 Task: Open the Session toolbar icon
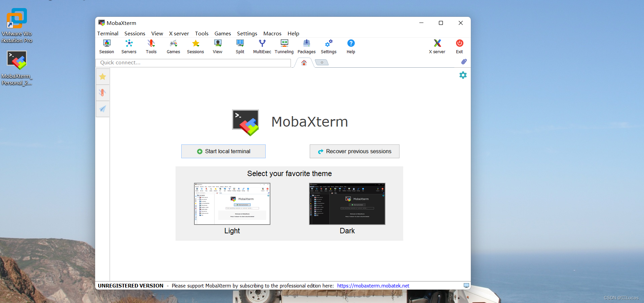pos(107,47)
